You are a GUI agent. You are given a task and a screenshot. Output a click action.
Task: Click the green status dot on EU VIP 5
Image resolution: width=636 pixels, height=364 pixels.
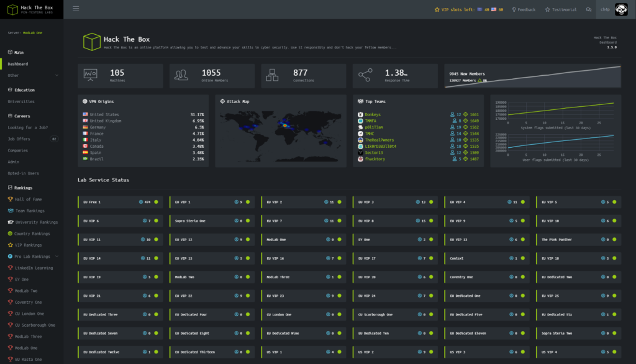coord(614,202)
